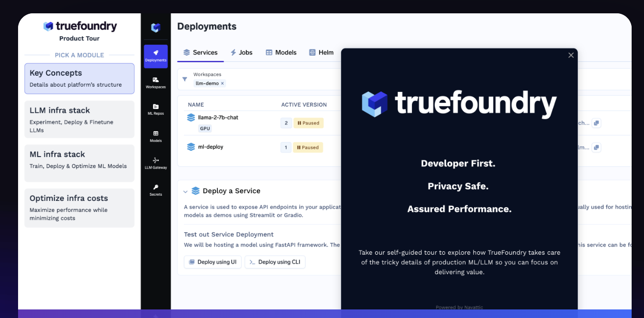Pick the LLM infra stack module

(79, 119)
